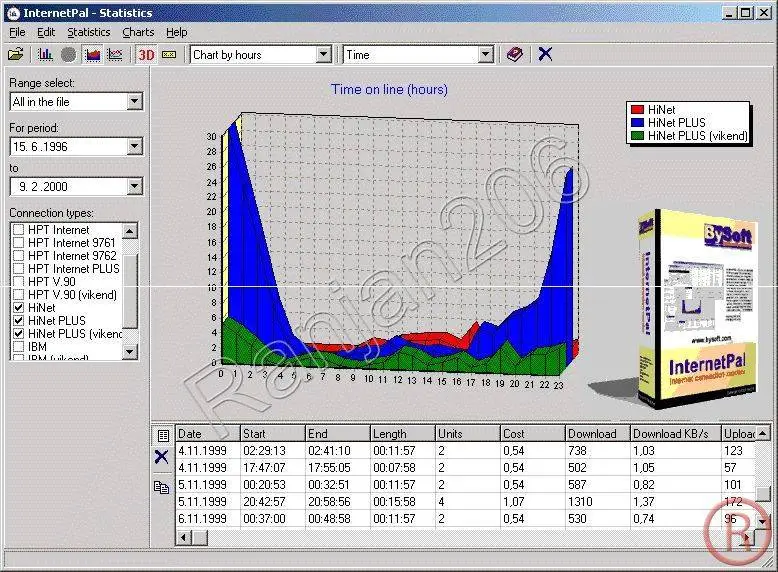Screen dimensions: 778x572
Task: Click the table view icon beside grid
Action: (163, 436)
